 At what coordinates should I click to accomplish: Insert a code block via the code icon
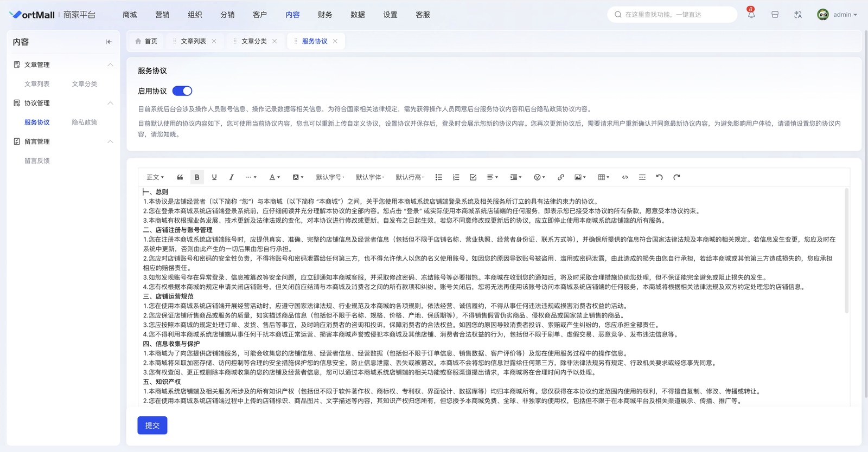coord(625,177)
